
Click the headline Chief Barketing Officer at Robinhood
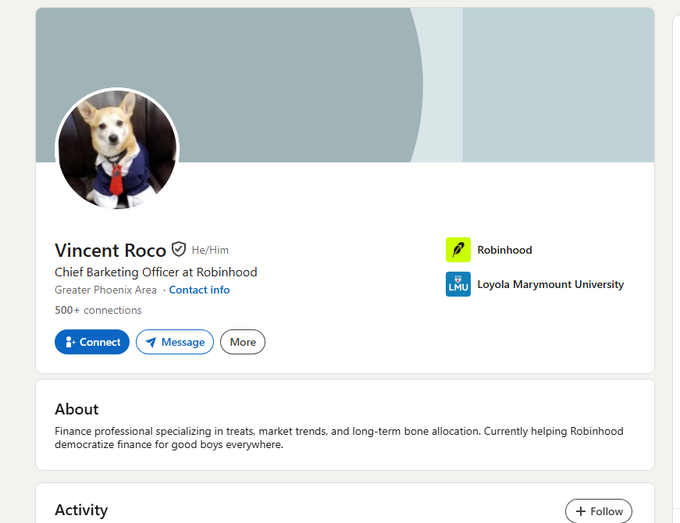156,272
